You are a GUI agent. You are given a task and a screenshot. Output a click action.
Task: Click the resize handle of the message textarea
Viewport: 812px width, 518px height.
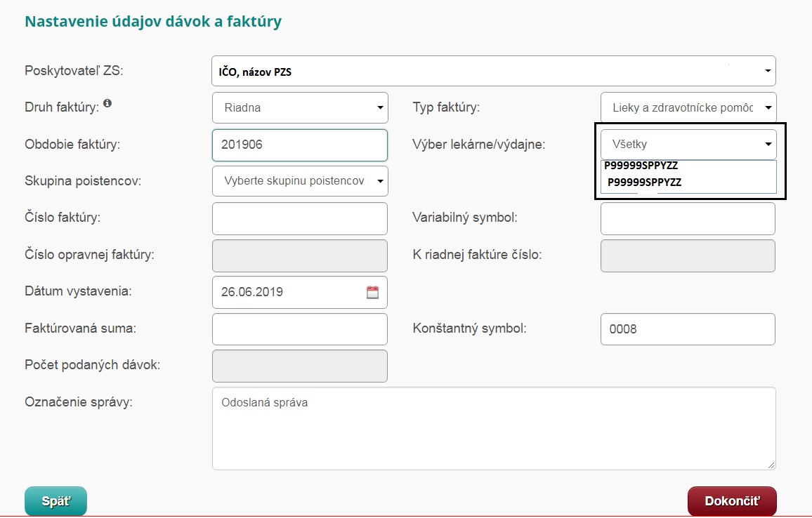pos(771,465)
